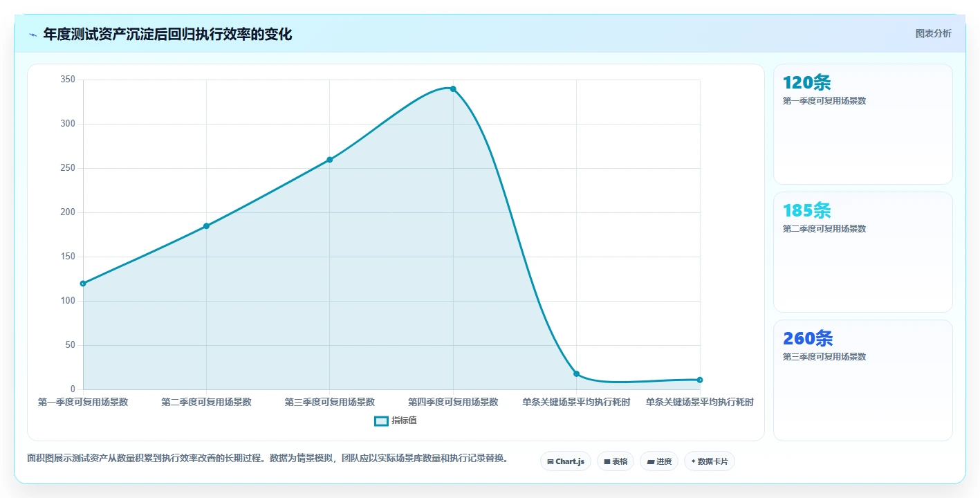Screen dimensions: 980x498
Task: Click the legend color box next to 指标值
Action: coord(381,421)
